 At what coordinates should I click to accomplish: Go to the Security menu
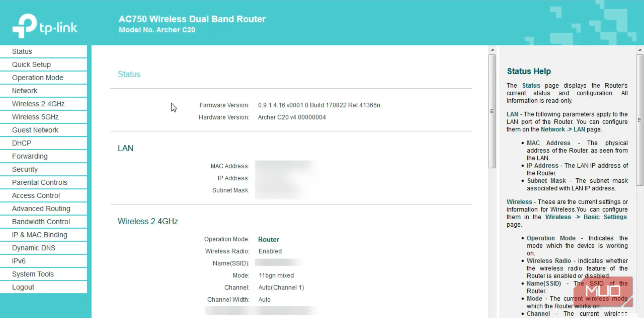pyautogui.click(x=44, y=169)
